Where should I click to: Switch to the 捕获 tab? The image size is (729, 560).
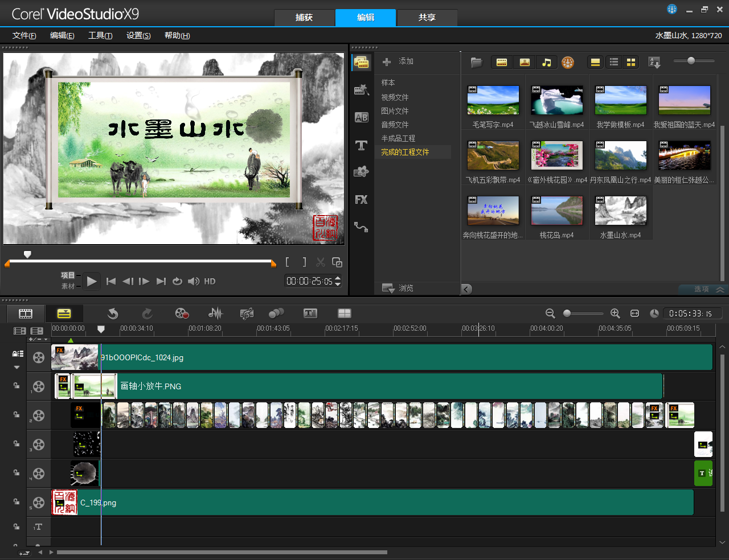[x=304, y=18]
